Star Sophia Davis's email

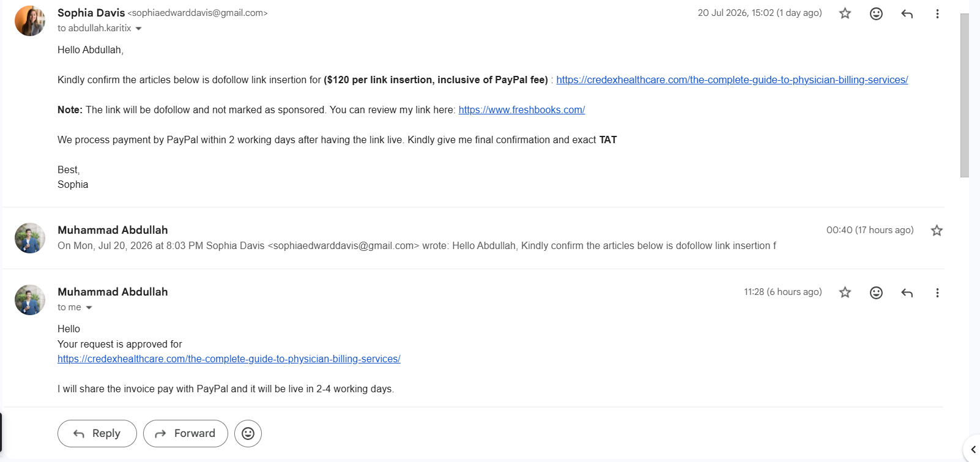click(x=845, y=13)
